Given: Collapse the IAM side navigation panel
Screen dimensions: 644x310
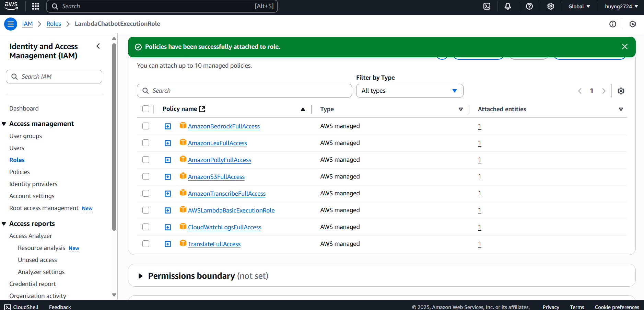Looking at the screenshot, I should click(x=98, y=46).
